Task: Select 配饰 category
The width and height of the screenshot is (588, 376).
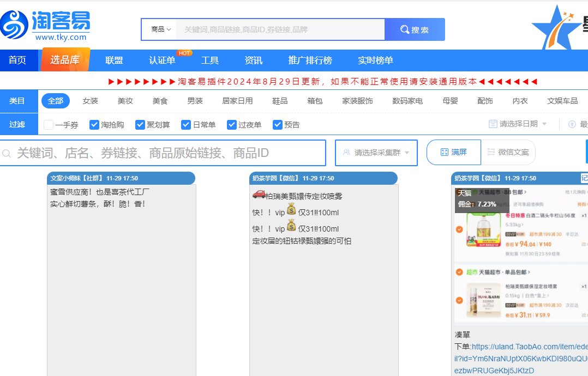Action: pyautogui.click(x=485, y=101)
